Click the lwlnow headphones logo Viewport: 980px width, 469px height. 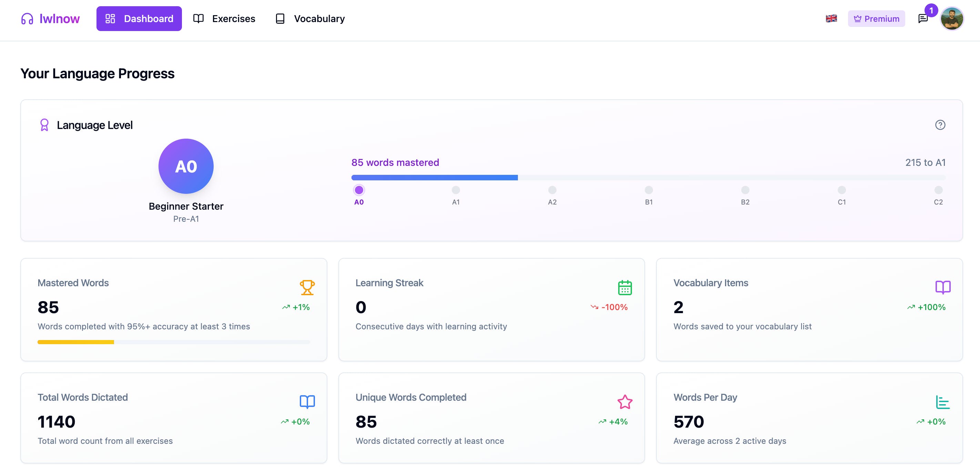[x=27, y=19]
